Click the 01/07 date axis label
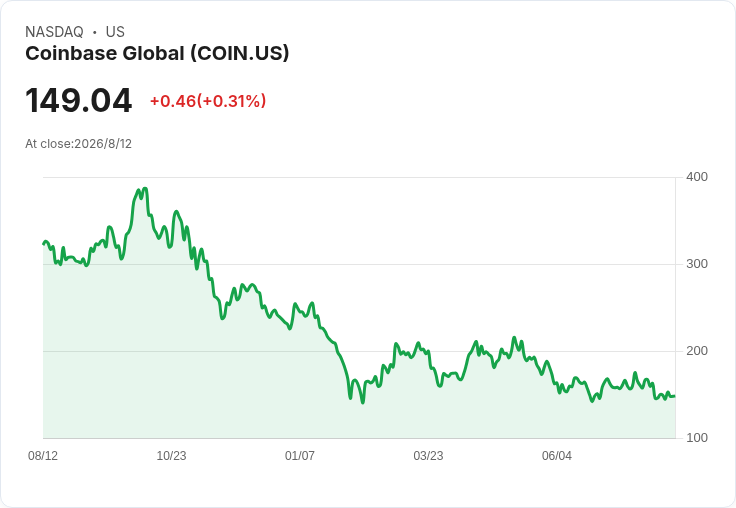736x508 pixels. (x=299, y=456)
